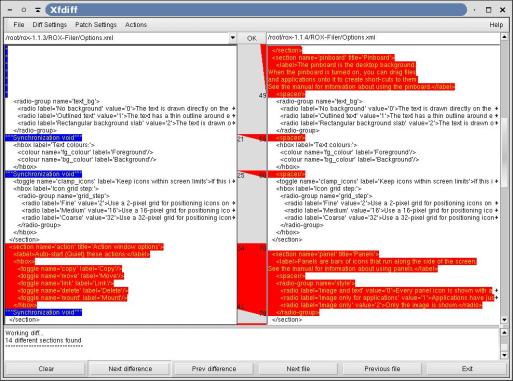Click the OK button between file paths
Viewport: 513px width, 381px height.
(252, 38)
